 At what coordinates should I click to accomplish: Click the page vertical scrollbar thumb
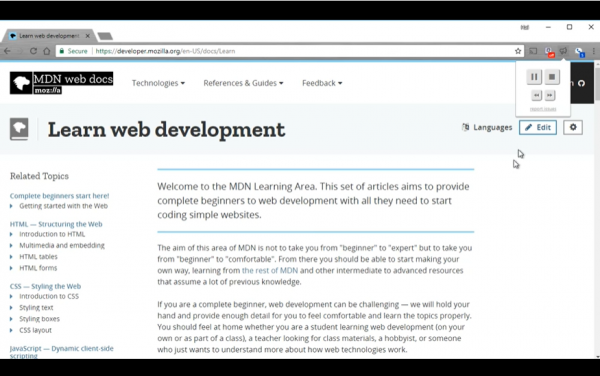point(597,84)
